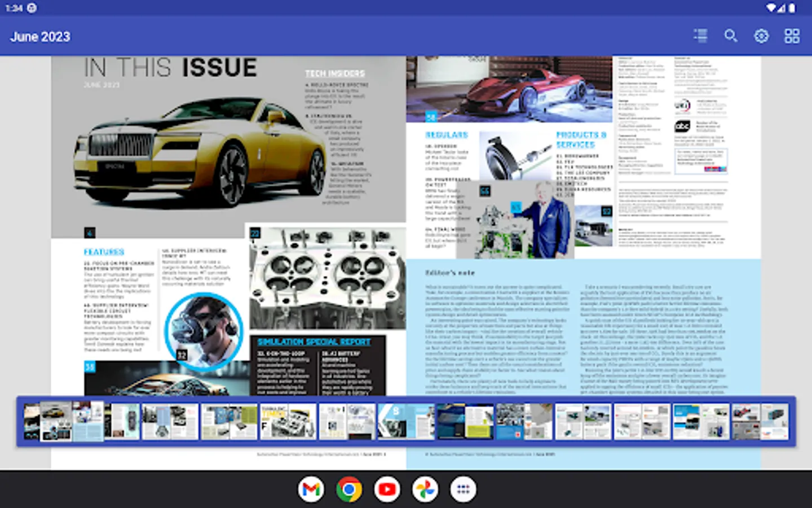This screenshot has width=812, height=508.
Task: Tap the PRODUCTS & SERVICES heading
Action: coord(581,139)
